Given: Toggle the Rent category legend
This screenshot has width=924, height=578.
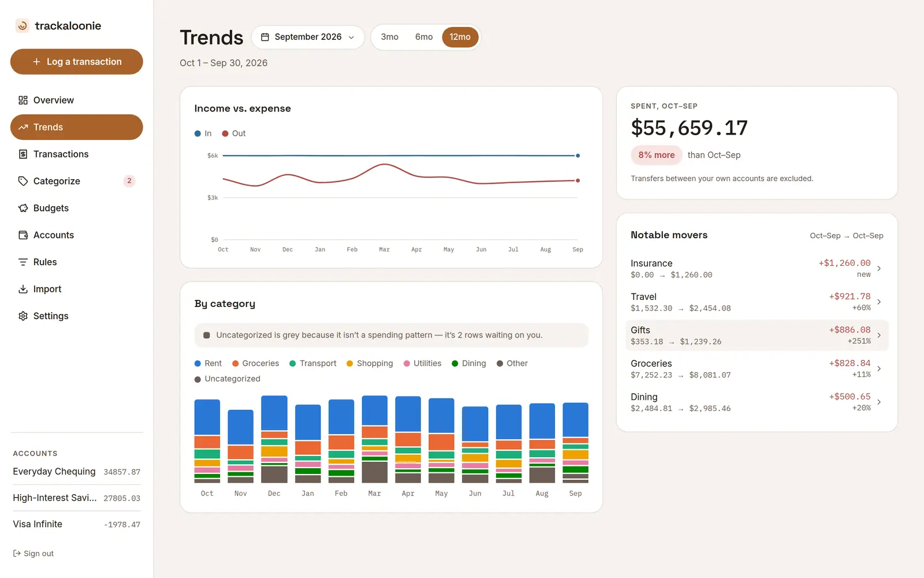Looking at the screenshot, I should (208, 364).
